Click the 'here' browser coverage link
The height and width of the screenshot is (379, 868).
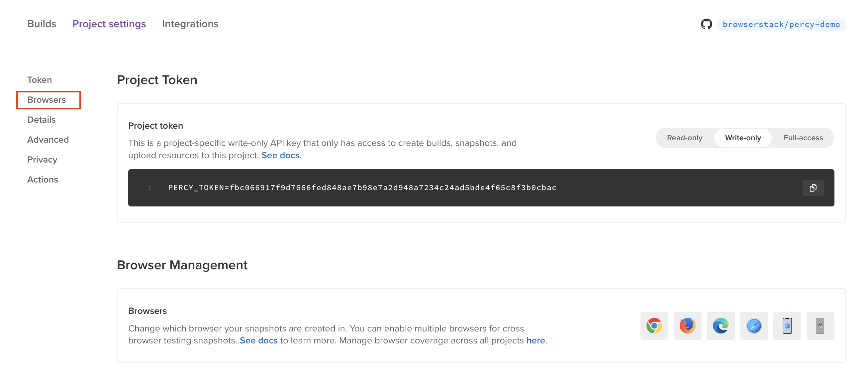535,340
